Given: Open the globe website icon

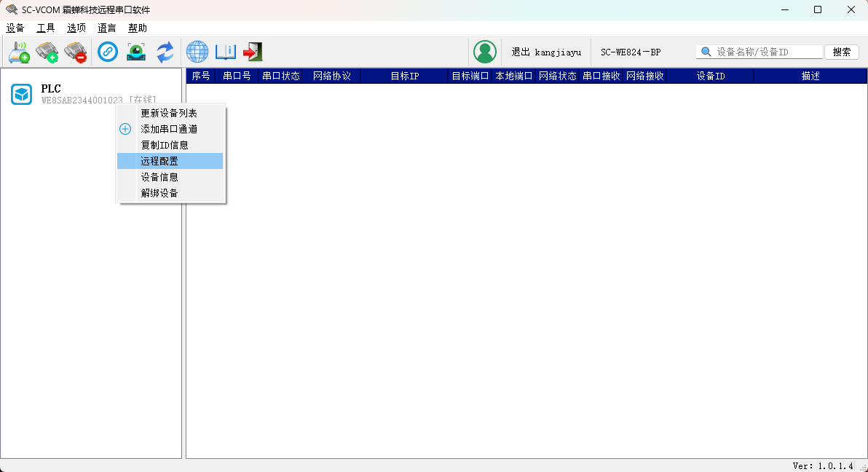Looking at the screenshot, I should point(197,52).
